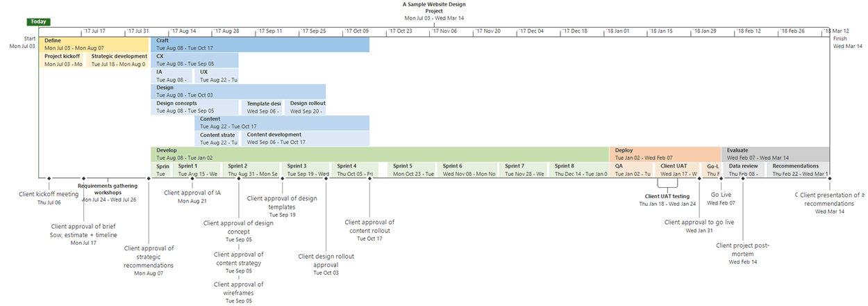Select the Sprint 8 task bar
868x306 pixels.
[579, 170]
